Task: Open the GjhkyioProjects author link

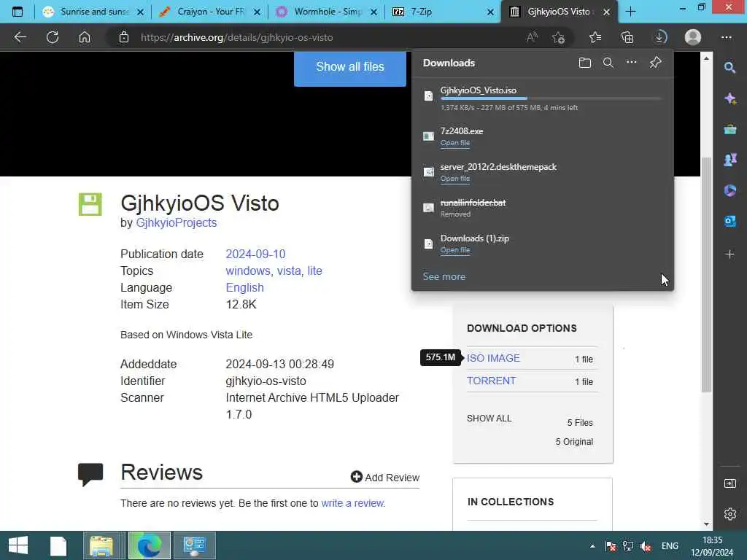Action: point(177,223)
